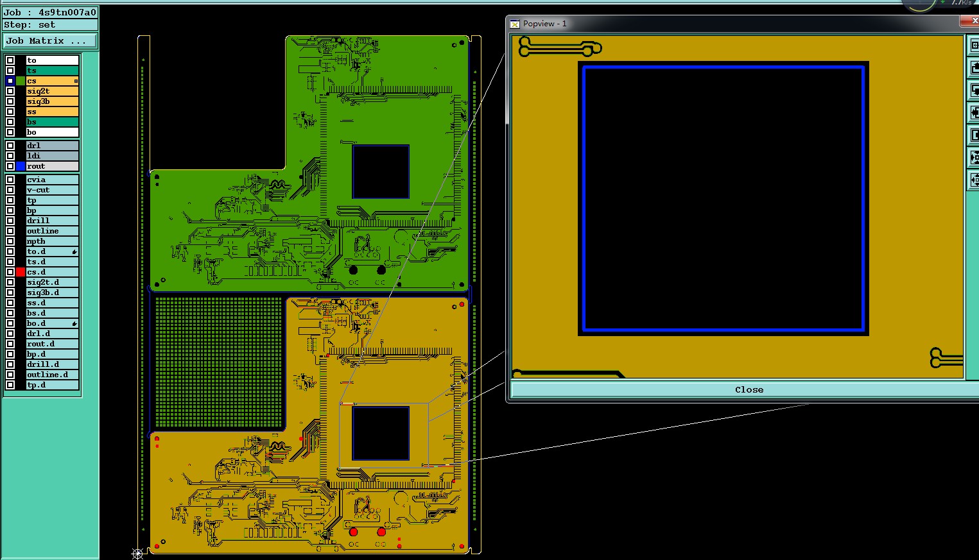Select the bs layer name
Screen dimensions: 979x560
click(x=52, y=122)
